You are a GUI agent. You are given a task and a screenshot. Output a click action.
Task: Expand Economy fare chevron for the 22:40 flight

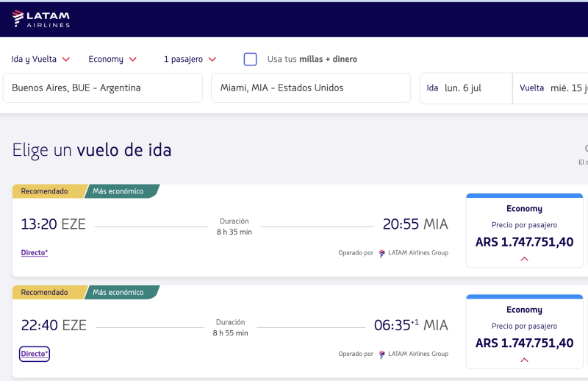coord(524,360)
